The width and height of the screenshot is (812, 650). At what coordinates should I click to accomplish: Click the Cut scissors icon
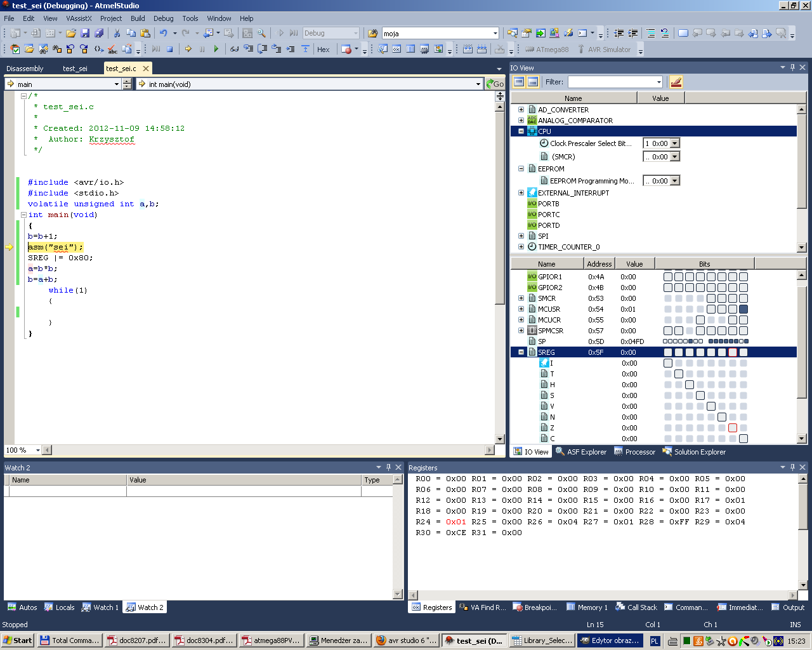coord(117,33)
